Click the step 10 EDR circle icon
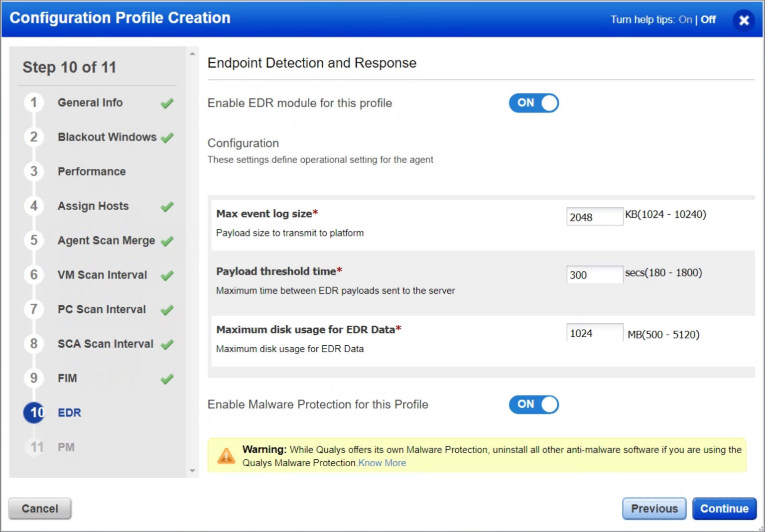This screenshot has width=765, height=532. pyautogui.click(x=34, y=412)
